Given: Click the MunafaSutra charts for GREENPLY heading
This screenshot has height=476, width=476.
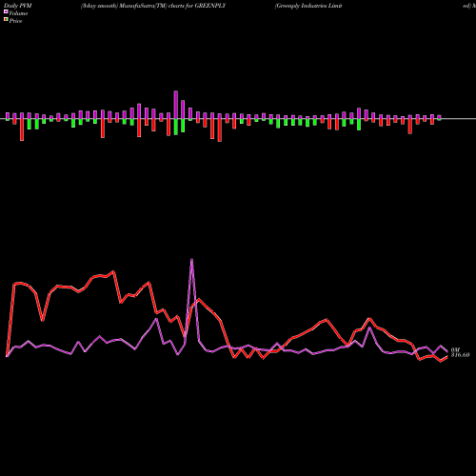Looking at the screenshot, I should pos(153,6).
